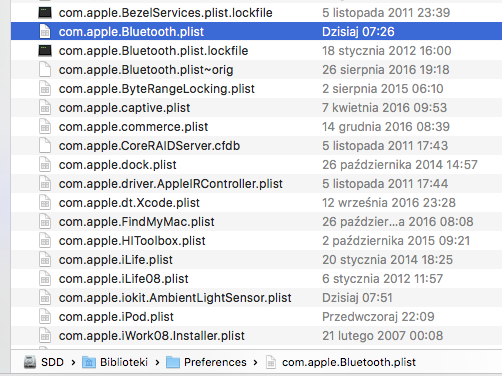502x376 pixels.
Task: Select the file com.apple.HIToolbox.plist
Action: pyautogui.click(x=132, y=241)
